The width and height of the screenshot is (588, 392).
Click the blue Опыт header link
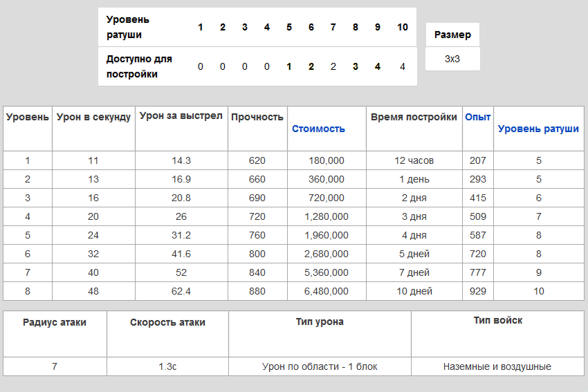(477, 118)
